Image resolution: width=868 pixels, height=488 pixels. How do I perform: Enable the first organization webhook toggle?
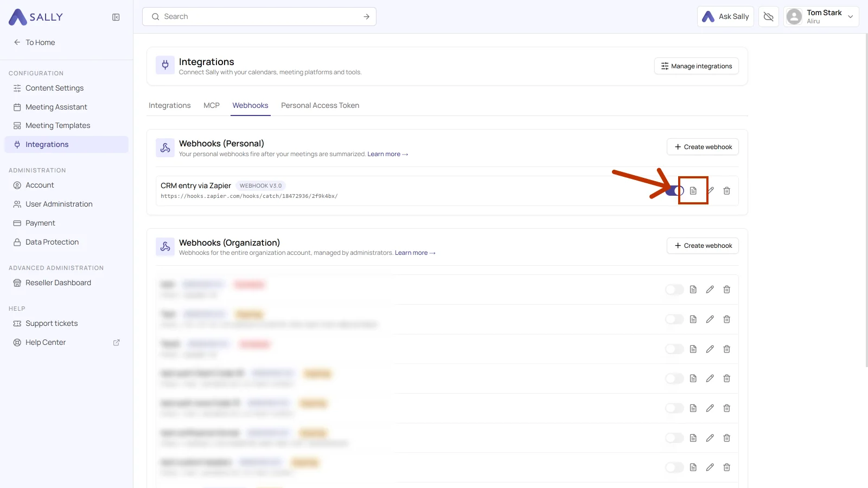click(674, 290)
